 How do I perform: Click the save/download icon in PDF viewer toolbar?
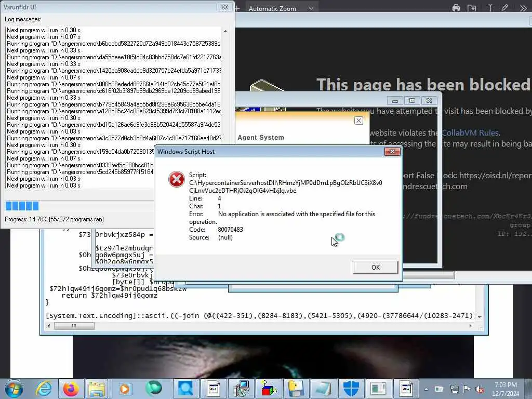point(472,8)
